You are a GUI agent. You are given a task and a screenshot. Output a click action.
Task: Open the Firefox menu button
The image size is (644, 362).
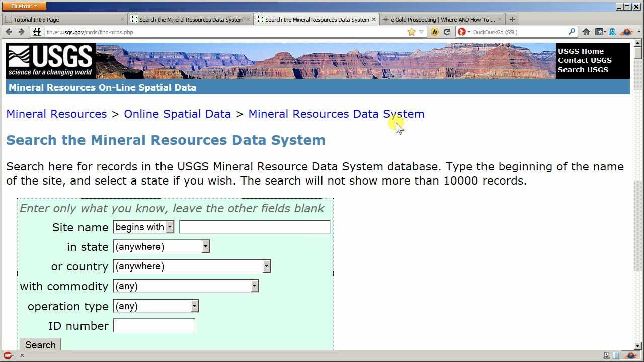click(24, 6)
